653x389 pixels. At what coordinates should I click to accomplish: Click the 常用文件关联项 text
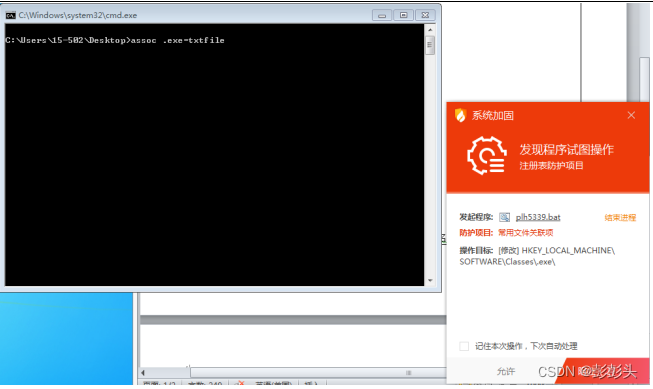pos(526,233)
